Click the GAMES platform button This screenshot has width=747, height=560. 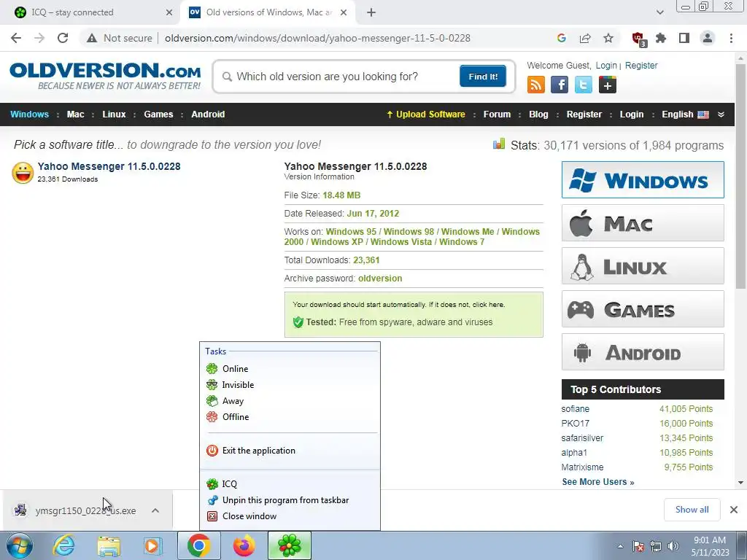pos(643,309)
